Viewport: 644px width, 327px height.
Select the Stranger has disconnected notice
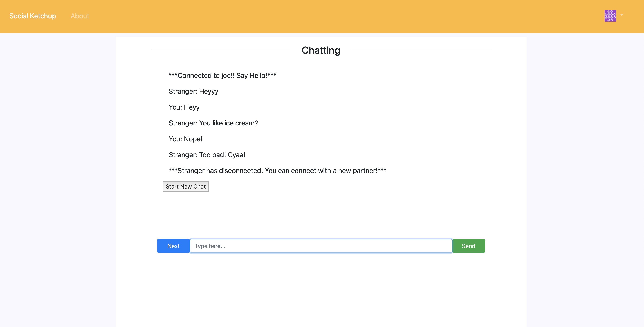(277, 171)
